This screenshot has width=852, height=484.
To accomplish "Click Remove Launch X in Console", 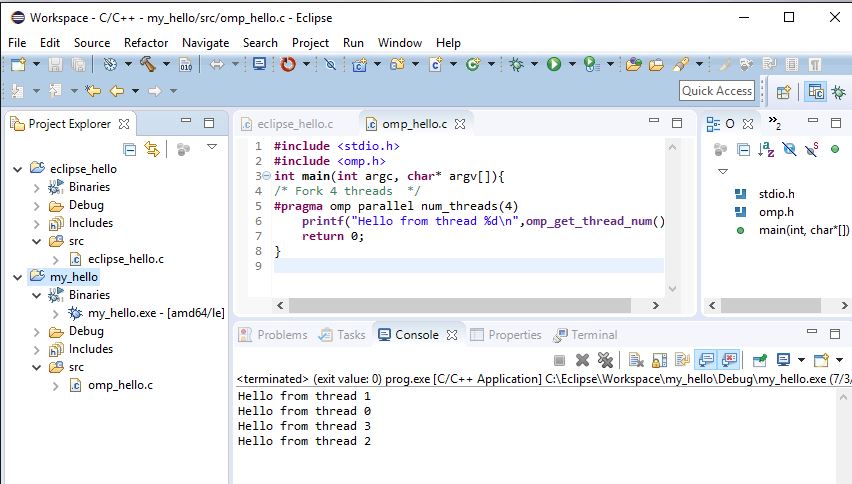I will click(x=582, y=360).
